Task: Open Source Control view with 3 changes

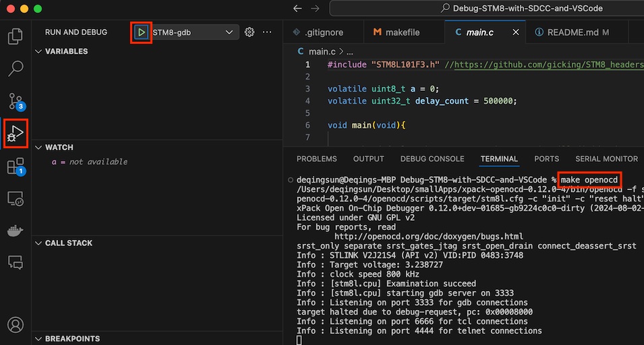Action: 16,101
